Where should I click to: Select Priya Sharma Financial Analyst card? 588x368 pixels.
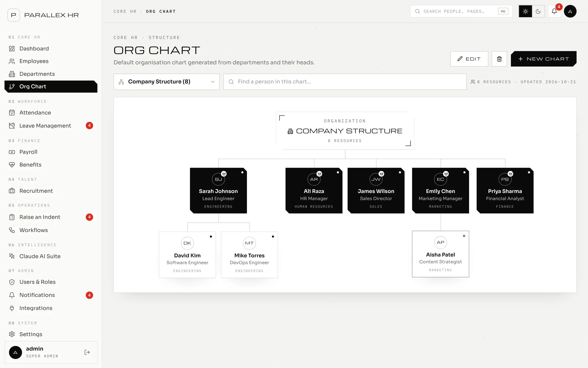[505, 191]
